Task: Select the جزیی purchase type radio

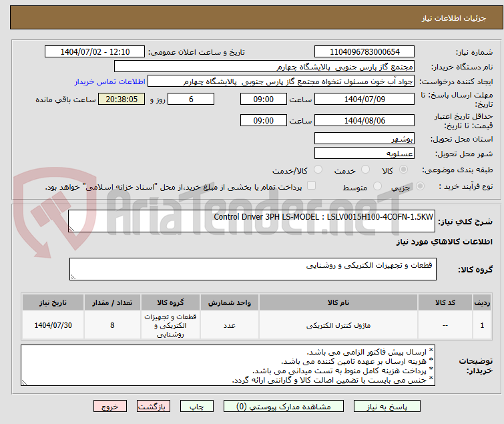Action: click(420, 186)
